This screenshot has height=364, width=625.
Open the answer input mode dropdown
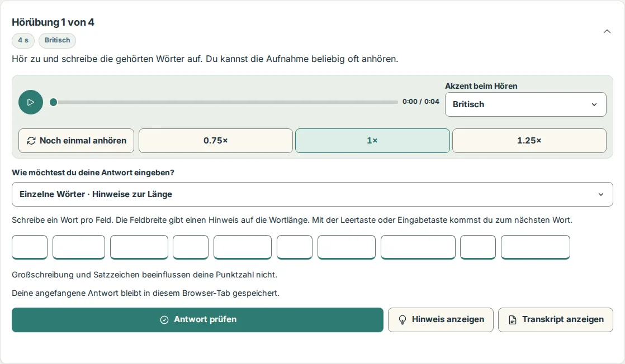(313, 194)
